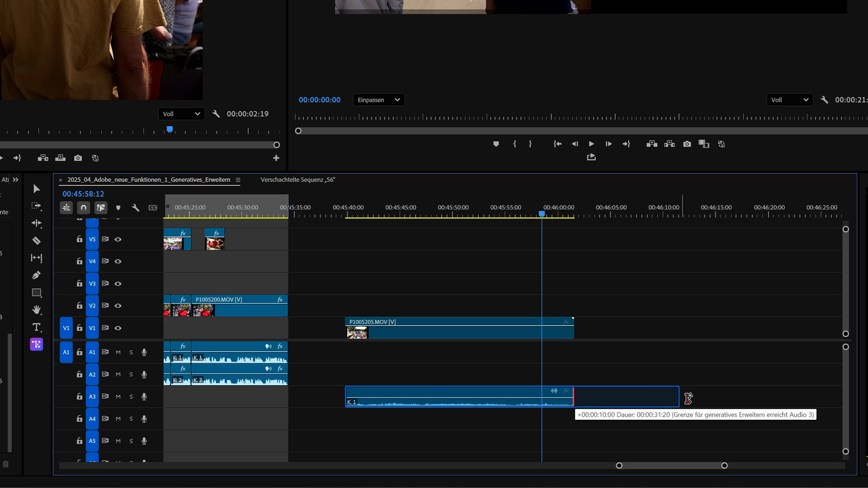Select the Pen tool
The width and height of the screenshot is (868, 488).
coord(37,275)
